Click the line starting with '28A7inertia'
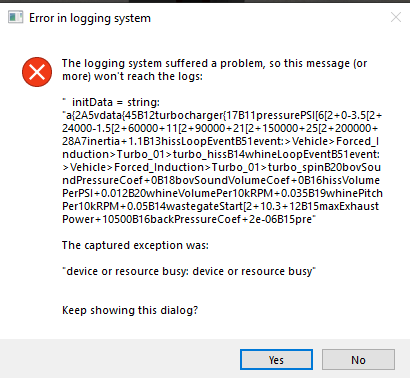 (x=220, y=141)
